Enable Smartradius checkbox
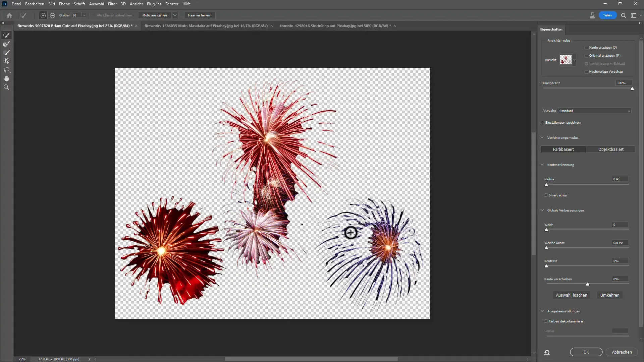 pos(546,195)
